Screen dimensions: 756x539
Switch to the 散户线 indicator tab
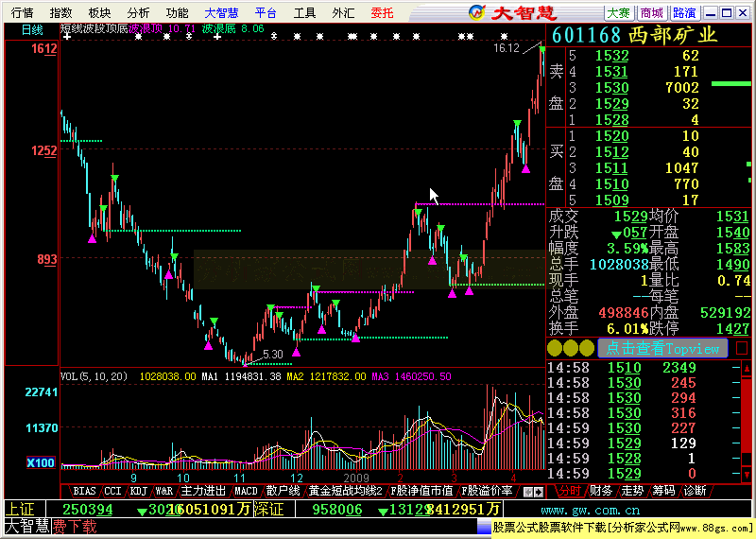tap(283, 491)
